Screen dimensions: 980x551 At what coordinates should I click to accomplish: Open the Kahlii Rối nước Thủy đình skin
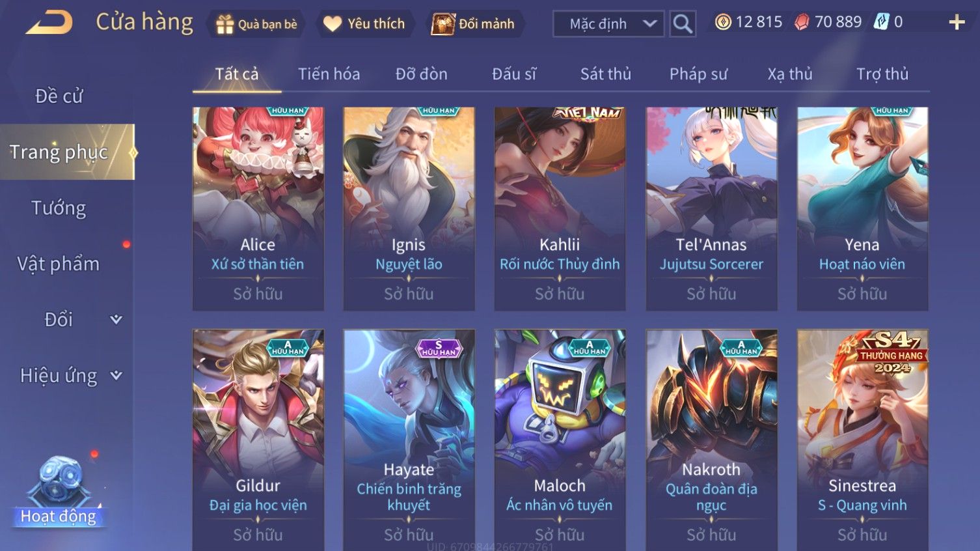560,209
